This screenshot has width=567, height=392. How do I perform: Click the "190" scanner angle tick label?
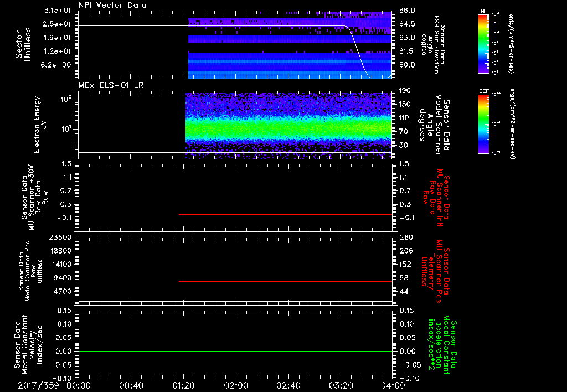pyautogui.click(x=405, y=91)
